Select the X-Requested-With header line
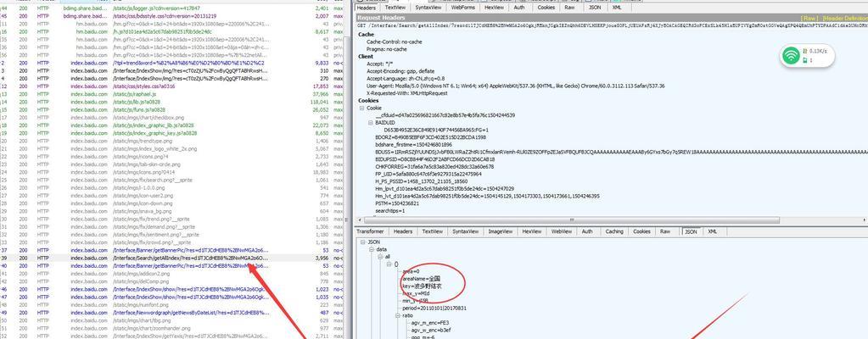Image resolution: width=868 pixels, height=339 pixels. click(x=408, y=93)
